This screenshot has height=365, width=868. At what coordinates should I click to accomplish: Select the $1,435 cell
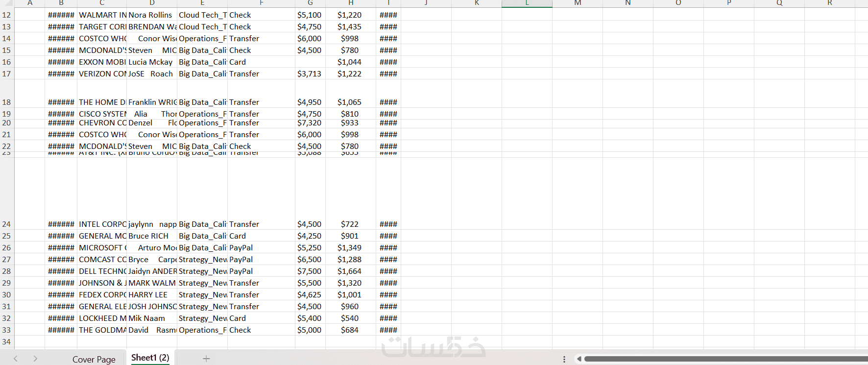click(351, 26)
